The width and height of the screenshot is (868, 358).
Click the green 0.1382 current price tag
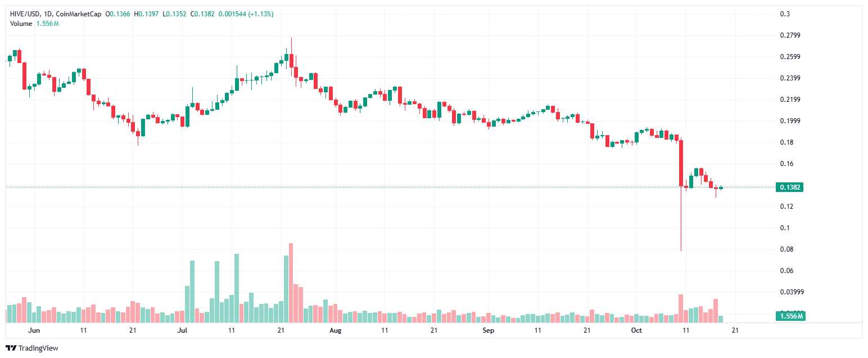click(x=789, y=187)
